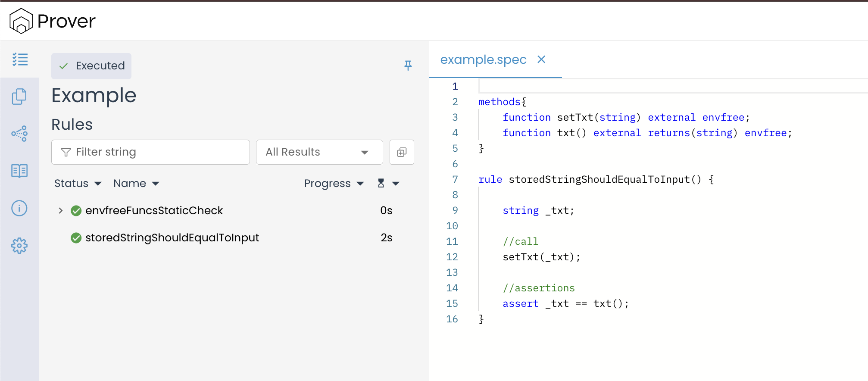The image size is (868, 381).
Task: Click the expand-all button beside All Results
Action: (402, 152)
